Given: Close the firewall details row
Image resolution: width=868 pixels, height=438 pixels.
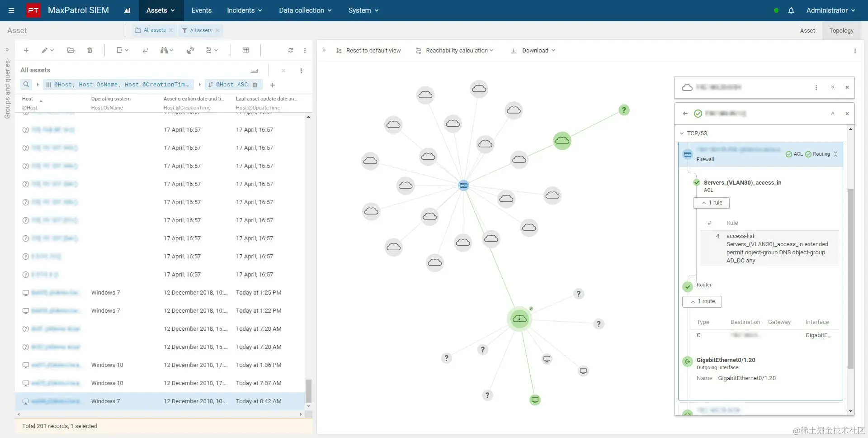Looking at the screenshot, I should click(x=835, y=154).
